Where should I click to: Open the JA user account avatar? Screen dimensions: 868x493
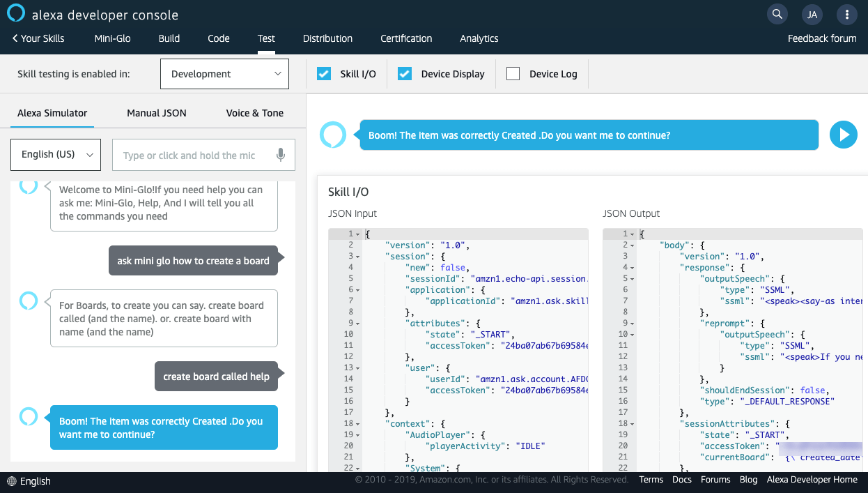point(812,14)
